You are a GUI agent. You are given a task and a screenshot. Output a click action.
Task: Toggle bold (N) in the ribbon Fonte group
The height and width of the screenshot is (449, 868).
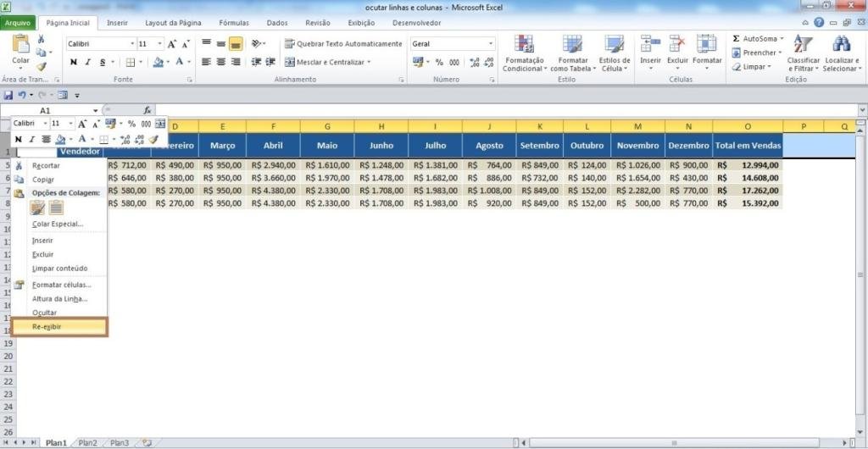point(74,62)
